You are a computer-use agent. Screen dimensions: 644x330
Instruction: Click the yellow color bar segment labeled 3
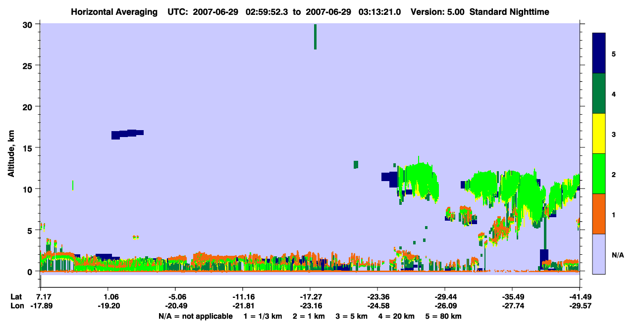coord(599,134)
